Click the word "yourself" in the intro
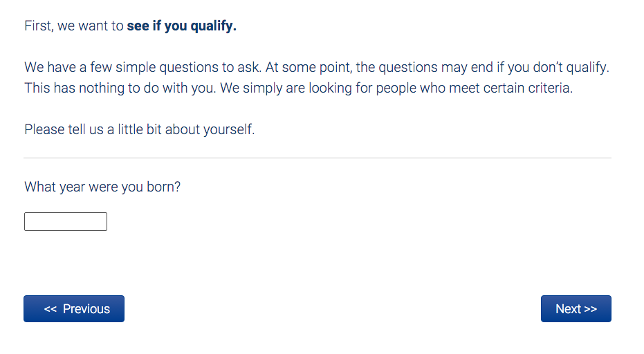 point(228,129)
